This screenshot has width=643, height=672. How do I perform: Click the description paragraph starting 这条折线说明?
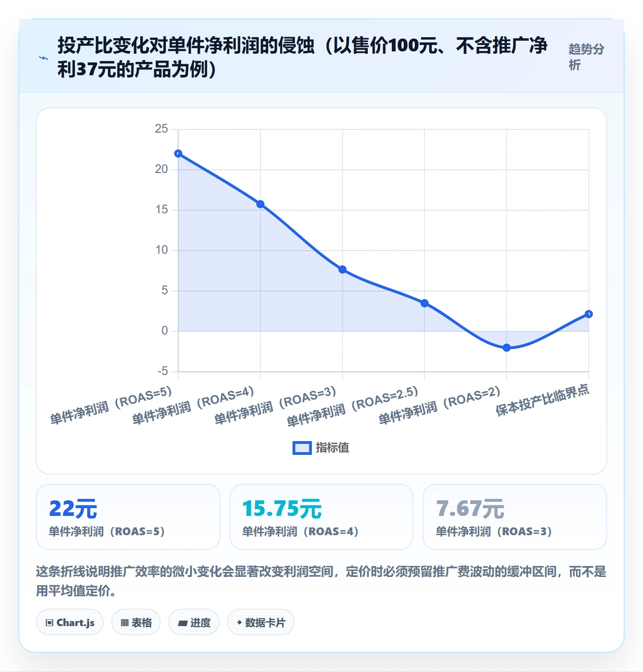321,581
